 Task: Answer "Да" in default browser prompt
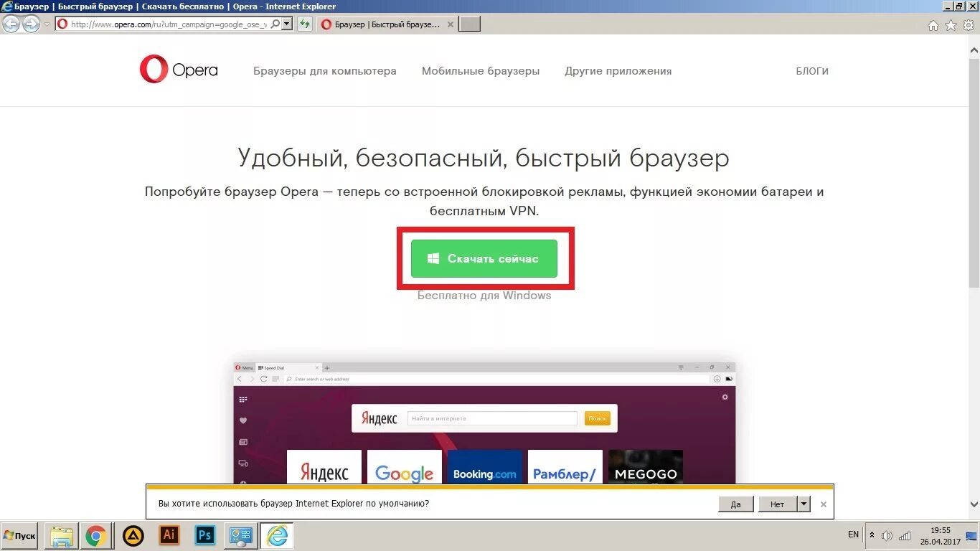coord(735,504)
